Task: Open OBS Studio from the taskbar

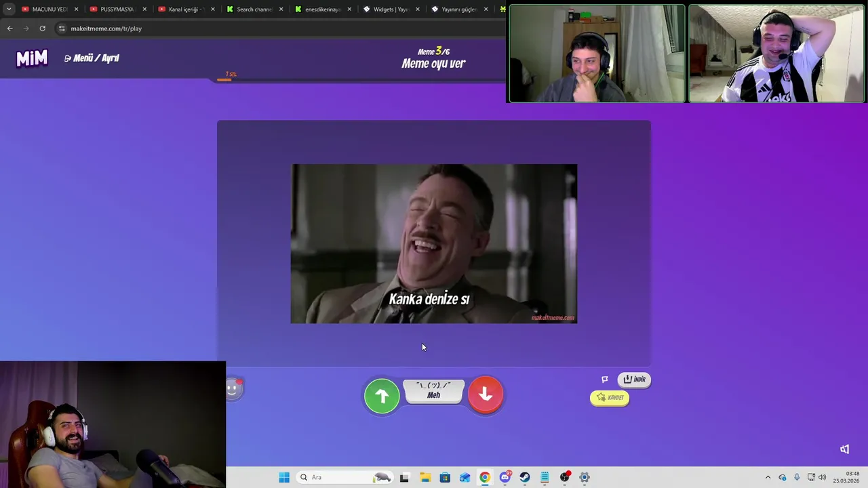Action: 565,477
